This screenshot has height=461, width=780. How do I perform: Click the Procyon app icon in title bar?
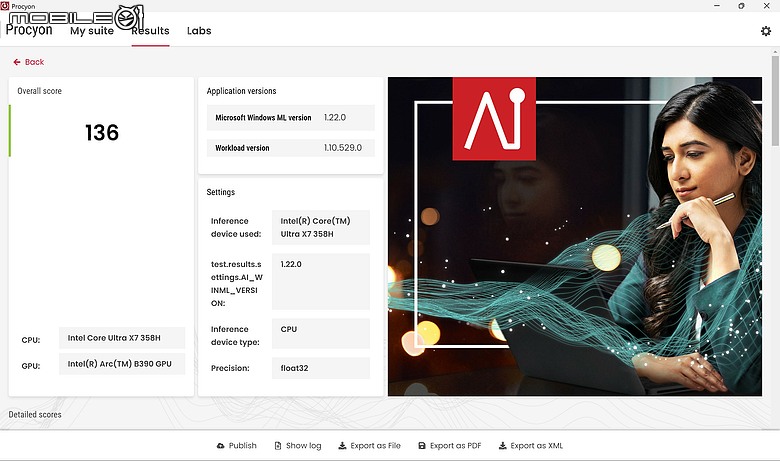pos(5,6)
